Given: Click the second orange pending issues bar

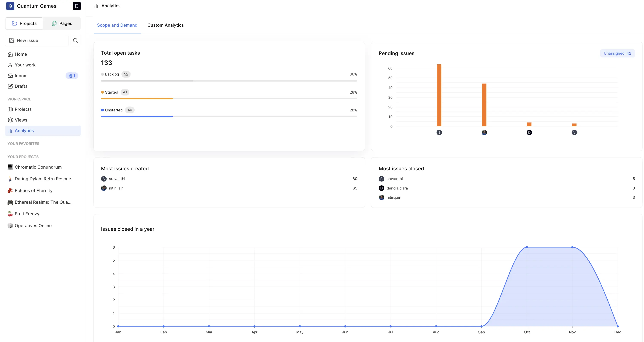Looking at the screenshot, I should point(484,105).
